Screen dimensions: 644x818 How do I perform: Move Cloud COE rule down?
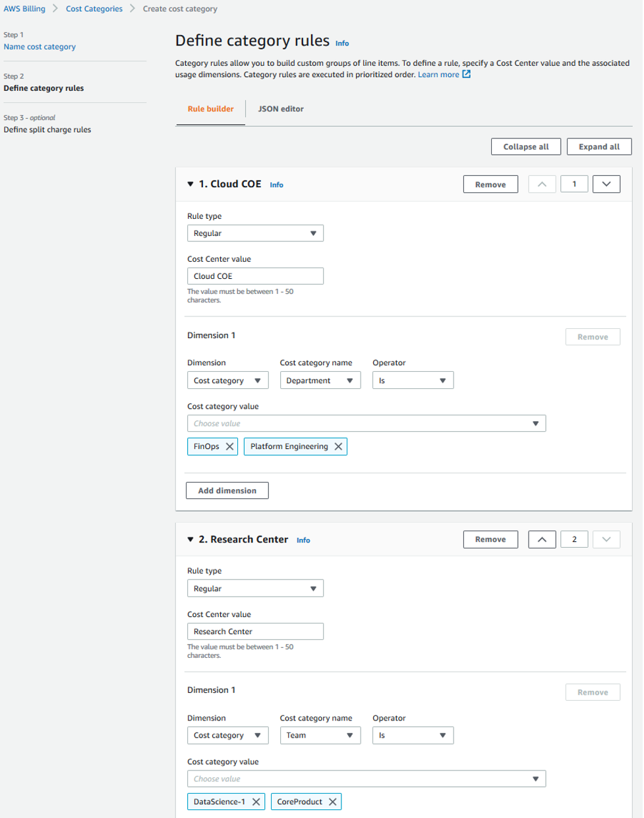(606, 185)
